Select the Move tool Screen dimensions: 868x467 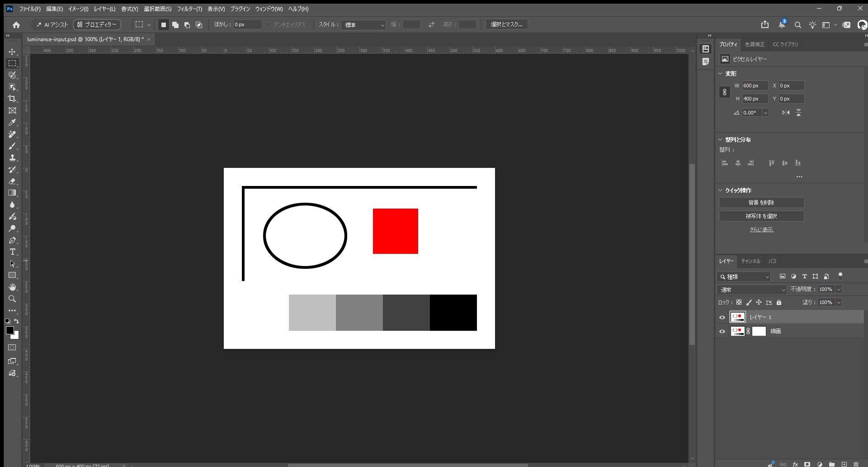(12, 52)
